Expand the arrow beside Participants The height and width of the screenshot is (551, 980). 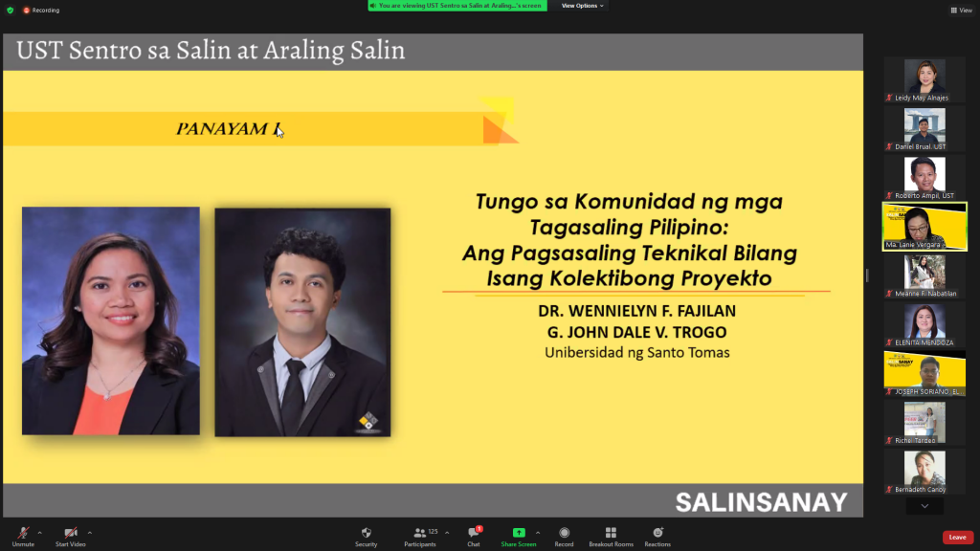point(447,533)
